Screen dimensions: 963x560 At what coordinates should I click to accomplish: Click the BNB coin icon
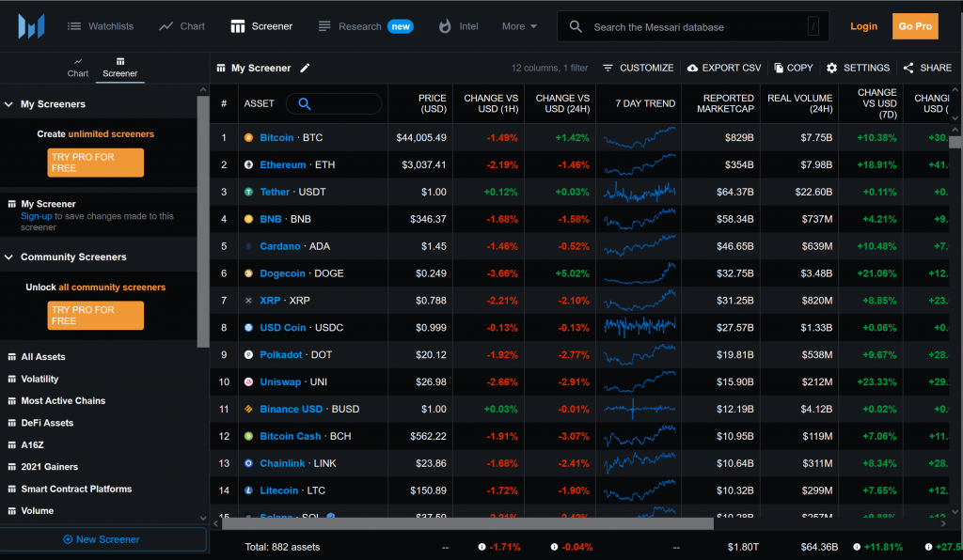pyautogui.click(x=248, y=219)
